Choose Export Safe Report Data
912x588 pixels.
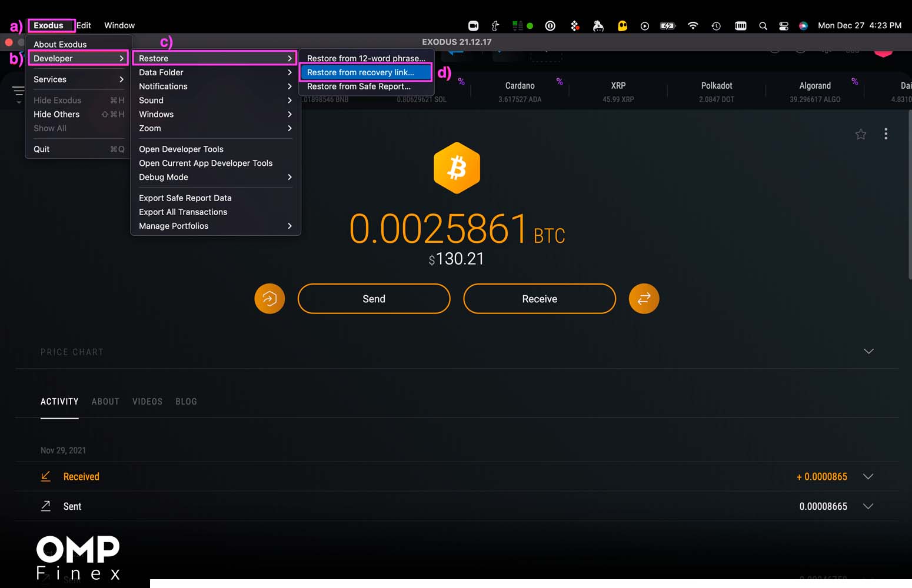(x=215, y=198)
